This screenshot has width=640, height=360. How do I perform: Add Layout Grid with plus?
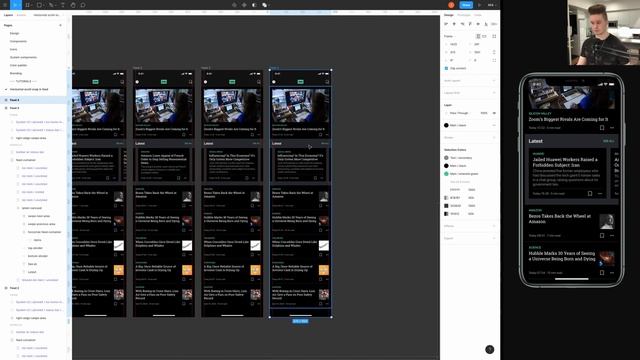[494, 93]
